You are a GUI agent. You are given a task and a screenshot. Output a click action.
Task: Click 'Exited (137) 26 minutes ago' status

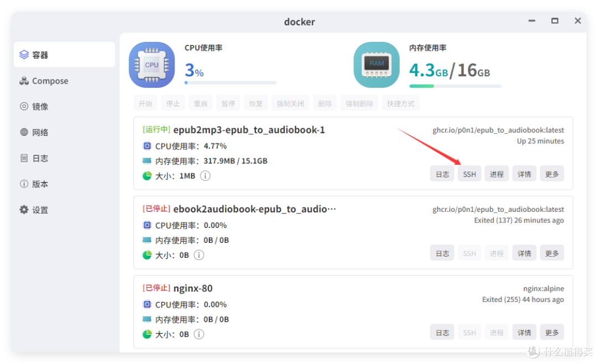(x=519, y=220)
